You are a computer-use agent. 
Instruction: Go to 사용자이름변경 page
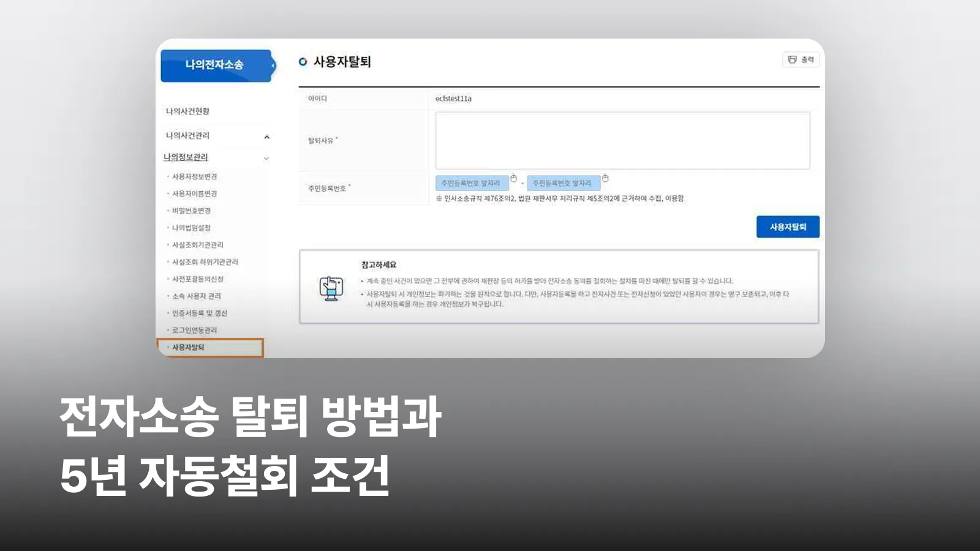click(x=194, y=193)
